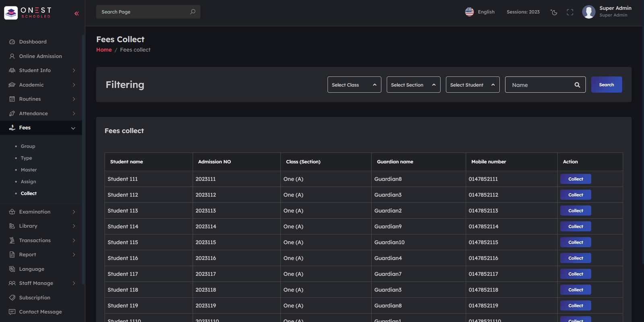The image size is (644, 322).
Task: Click English language selector text
Action: (486, 12)
